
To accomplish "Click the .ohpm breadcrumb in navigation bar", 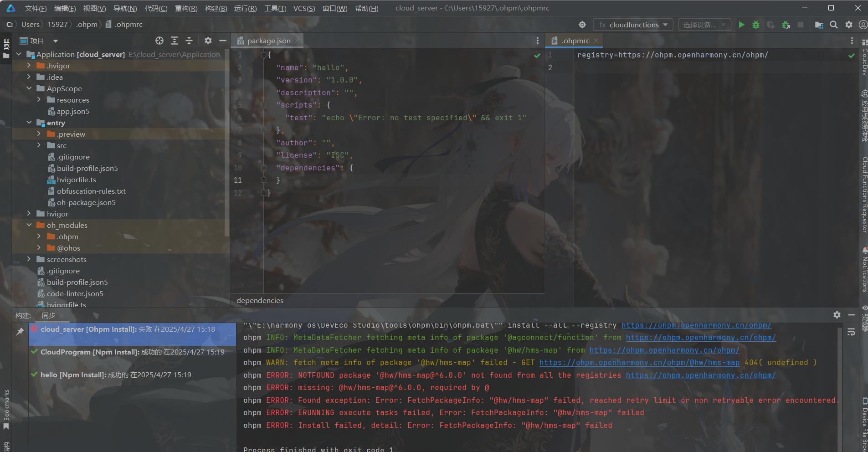I will [87, 25].
